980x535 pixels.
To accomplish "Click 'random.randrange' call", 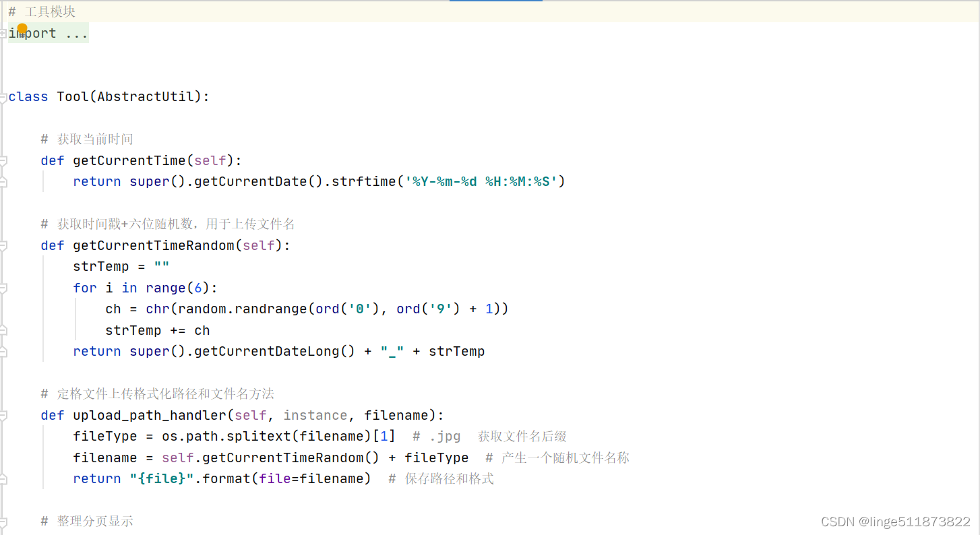I will [243, 309].
